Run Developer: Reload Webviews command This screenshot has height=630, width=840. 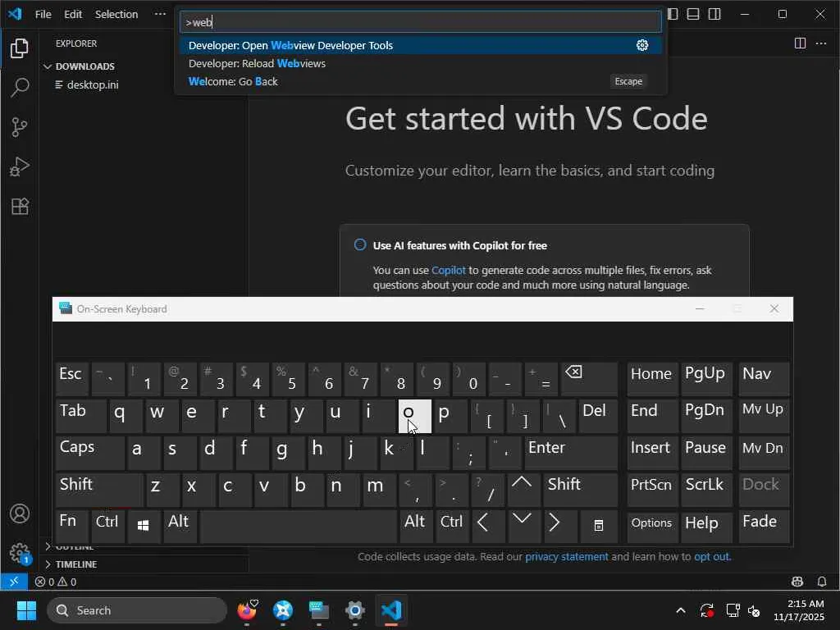(x=421, y=63)
